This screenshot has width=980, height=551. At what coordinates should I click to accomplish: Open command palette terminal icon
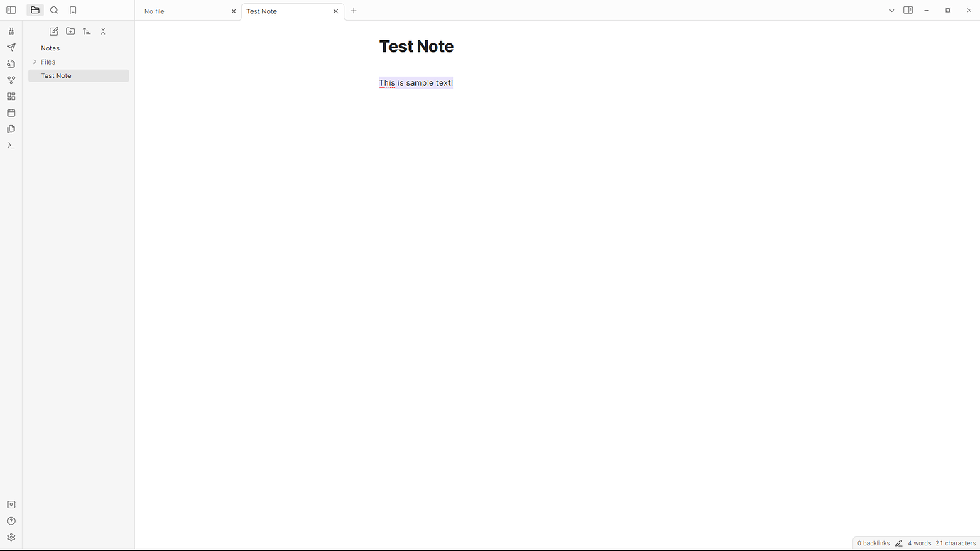click(x=11, y=146)
